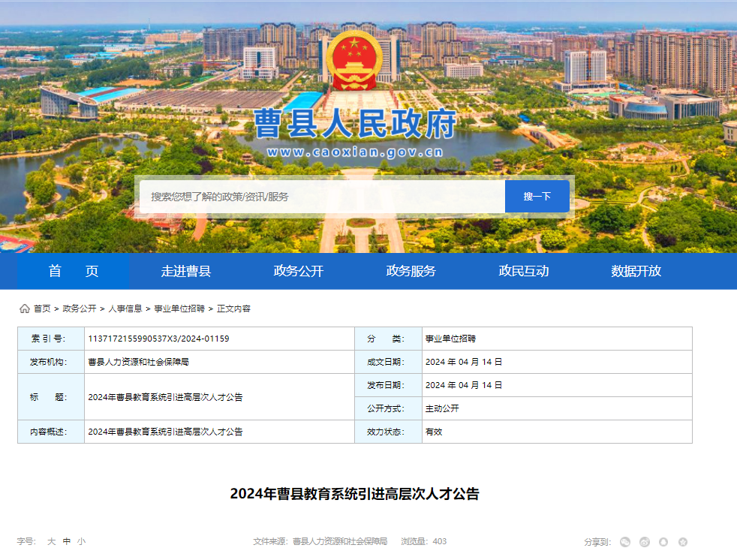Click 正文内容 breadcrumb text
The width and height of the screenshot is (737, 560).
[233, 309]
